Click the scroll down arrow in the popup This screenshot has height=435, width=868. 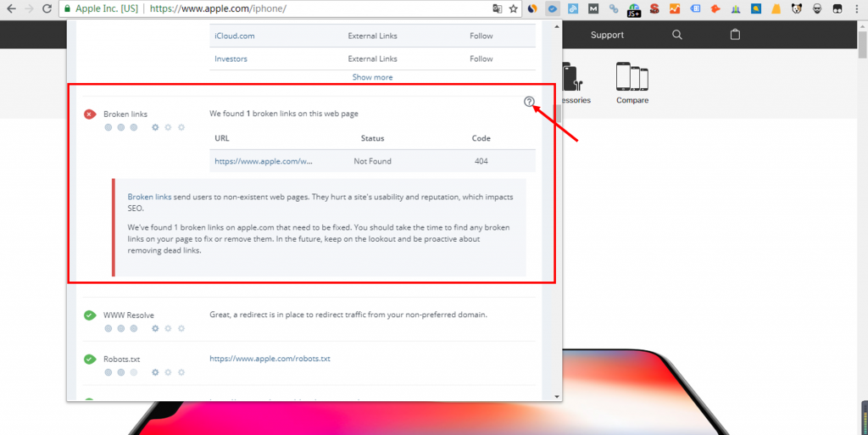point(556,396)
